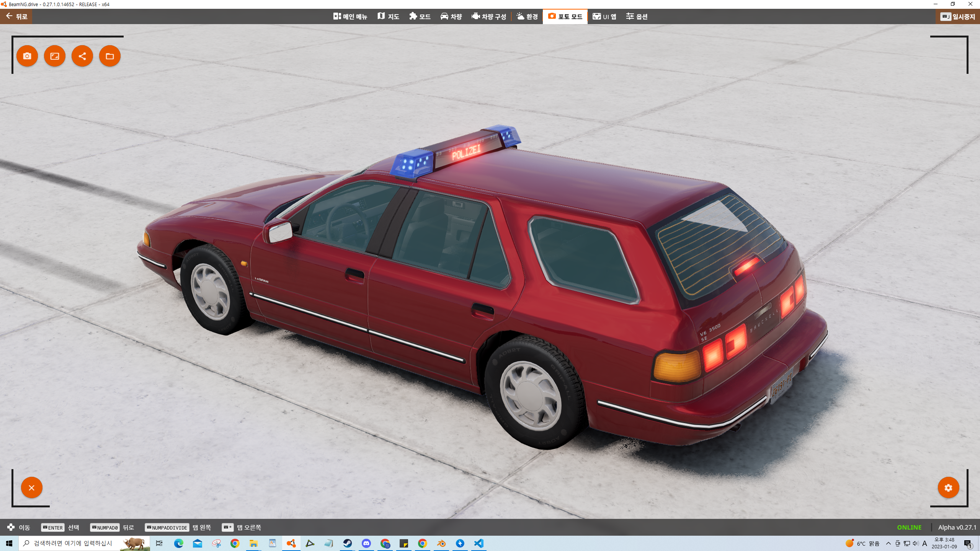
Task: Open the 차량 구성 vehicle config tab
Action: click(489, 16)
